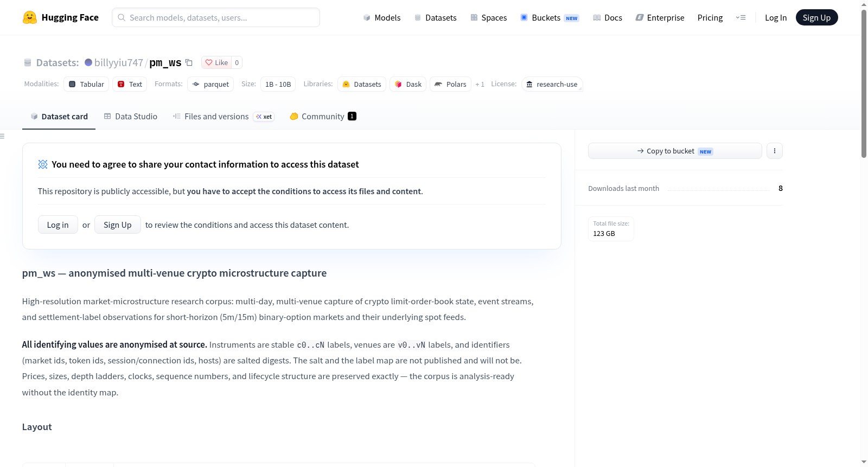868x467 pixels.
Task: Select the Dask library tag
Action: (x=408, y=84)
